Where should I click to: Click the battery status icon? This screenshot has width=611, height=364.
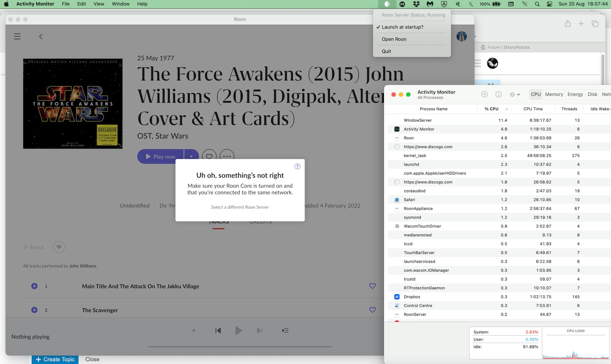(497, 4)
